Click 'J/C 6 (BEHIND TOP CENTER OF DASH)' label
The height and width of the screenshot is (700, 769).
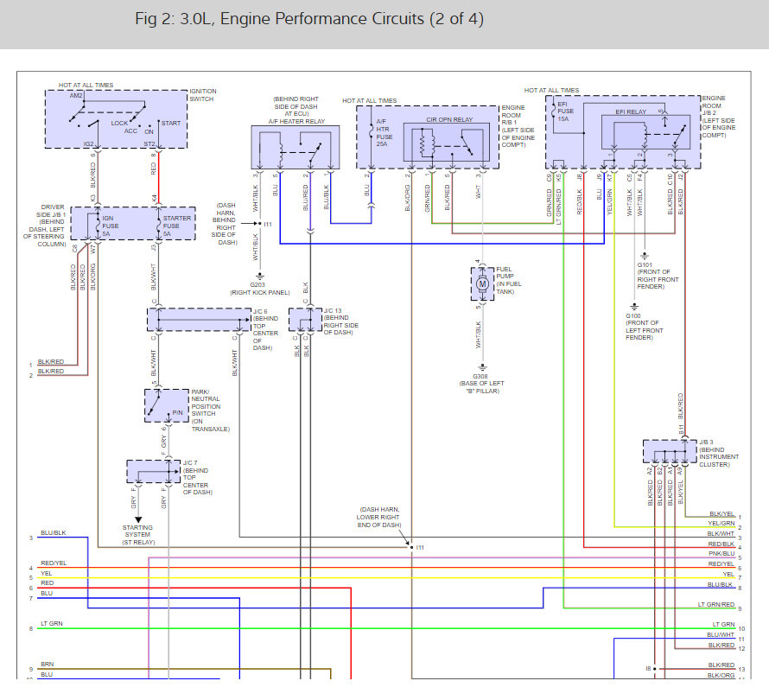tap(265, 329)
